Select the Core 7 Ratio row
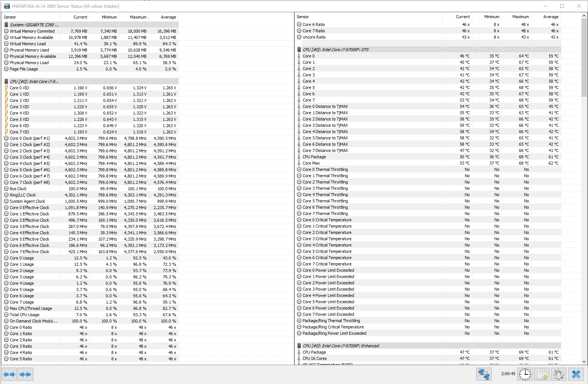The width and height of the screenshot is (588, 384). point(428,31)
